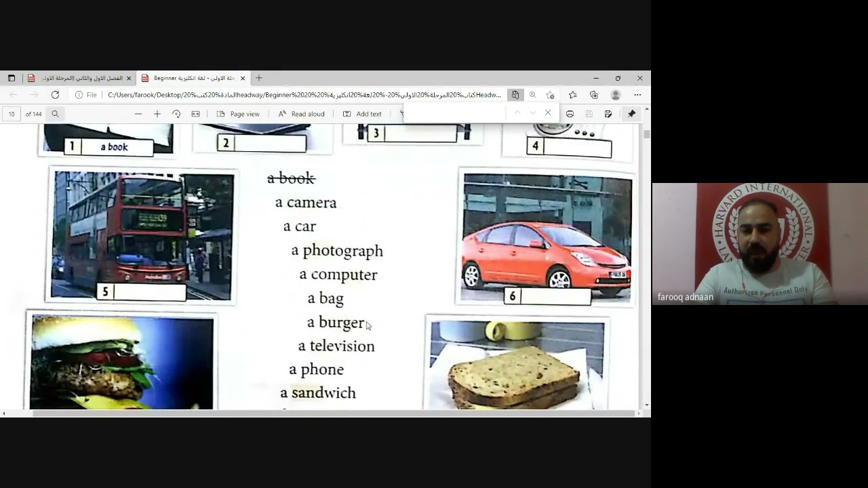Close the Beginner PDF tab
Image resolution: width=868 pixels, height=488 pixels.
243,78
